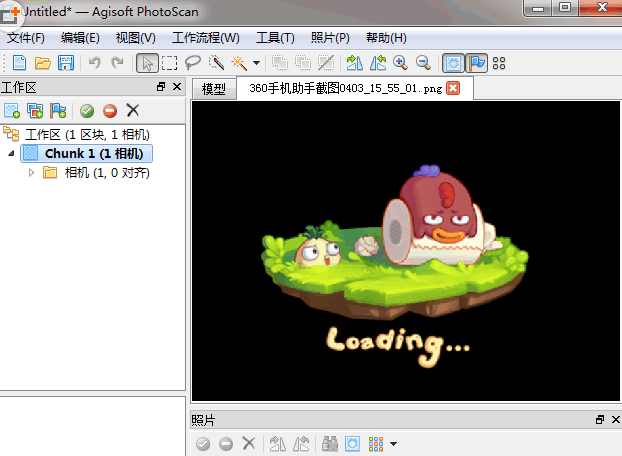Open the 照片(P) menu
Viewport: 622px width, 456px height.
330,38
